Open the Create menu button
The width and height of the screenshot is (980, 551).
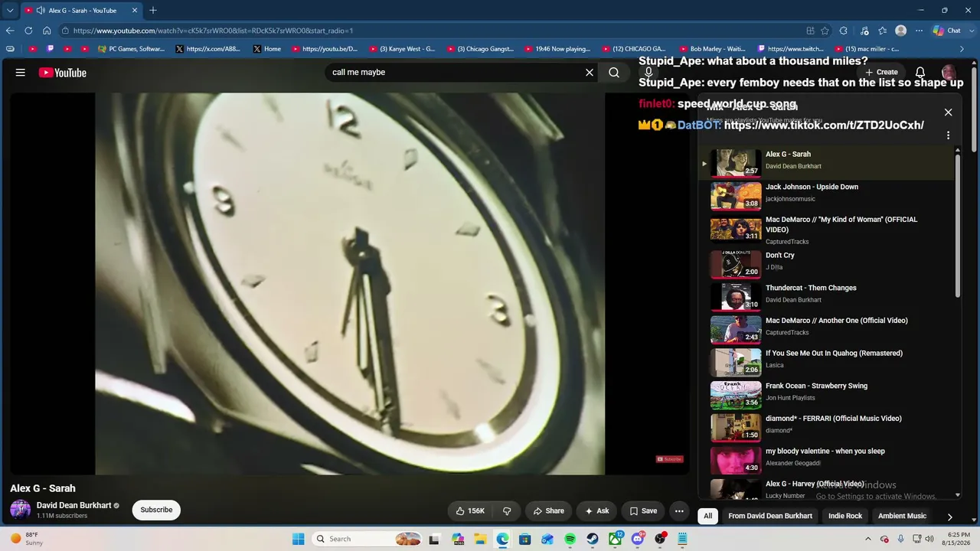pos(882,72)
